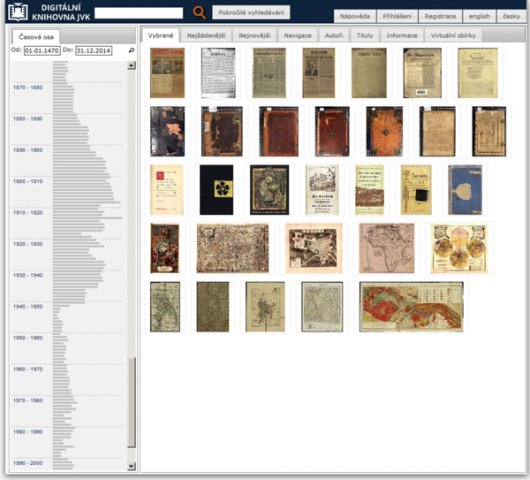530x480 pixels.
Task: Select the 1870 - 1880 timeline decade
Action: (28, 88)
